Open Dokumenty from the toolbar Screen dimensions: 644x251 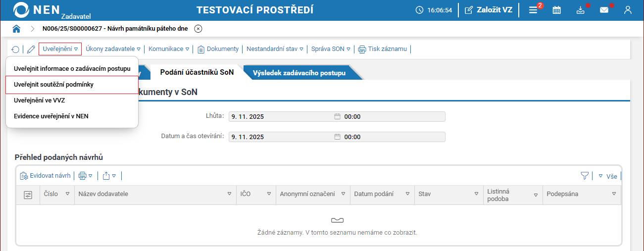point(218,49)
